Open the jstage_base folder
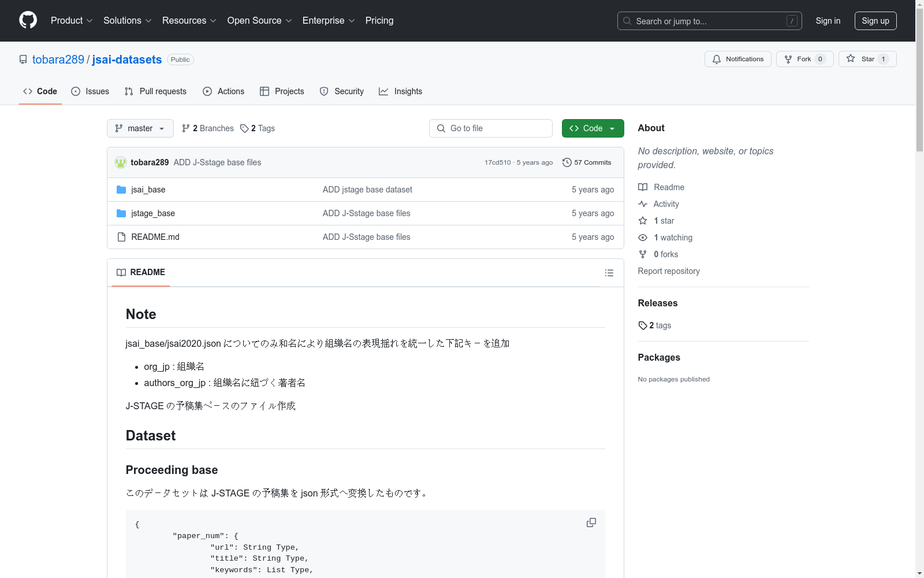Viewport: 924px width, 578px height. point(153,213)
